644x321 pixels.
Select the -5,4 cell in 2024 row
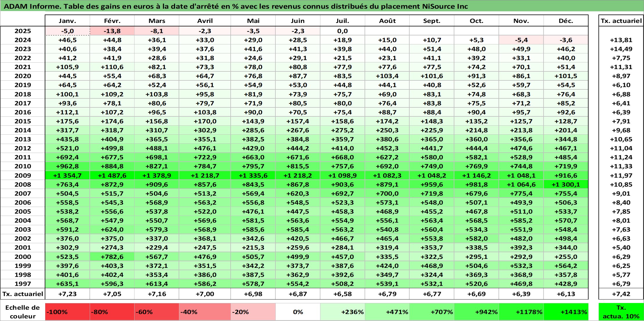tap(521, 40)
